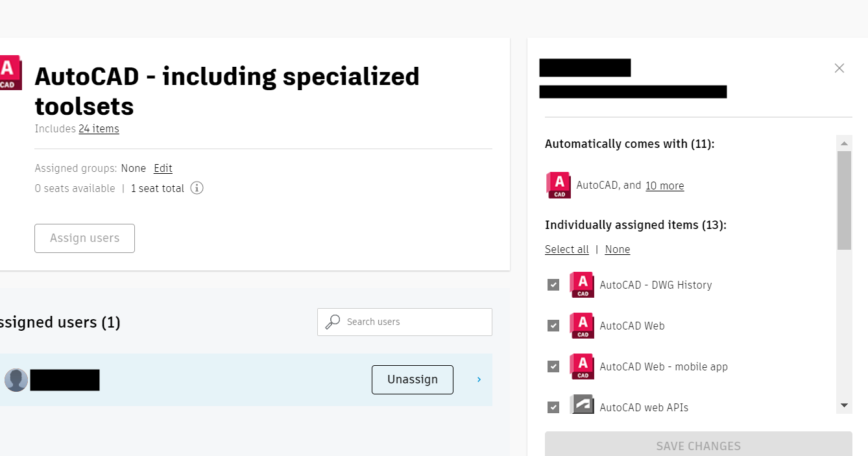
Task: Uncheck AutoCAD - DWG History
Action: 553,285
